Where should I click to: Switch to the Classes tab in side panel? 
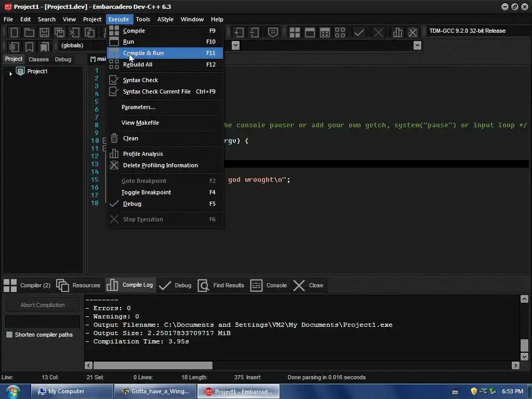pyautogui.click(x=38, y=59)
